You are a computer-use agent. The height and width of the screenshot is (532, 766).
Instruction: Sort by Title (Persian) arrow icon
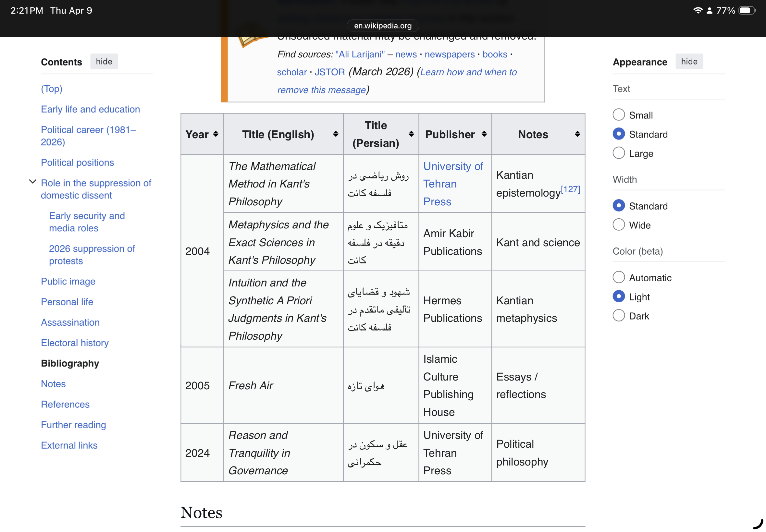pos(411,134)
